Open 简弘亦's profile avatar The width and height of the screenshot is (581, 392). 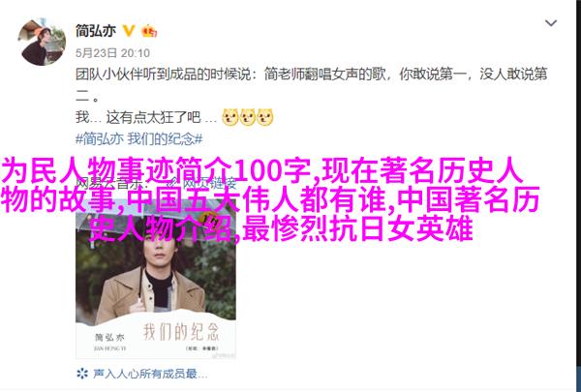42,42
